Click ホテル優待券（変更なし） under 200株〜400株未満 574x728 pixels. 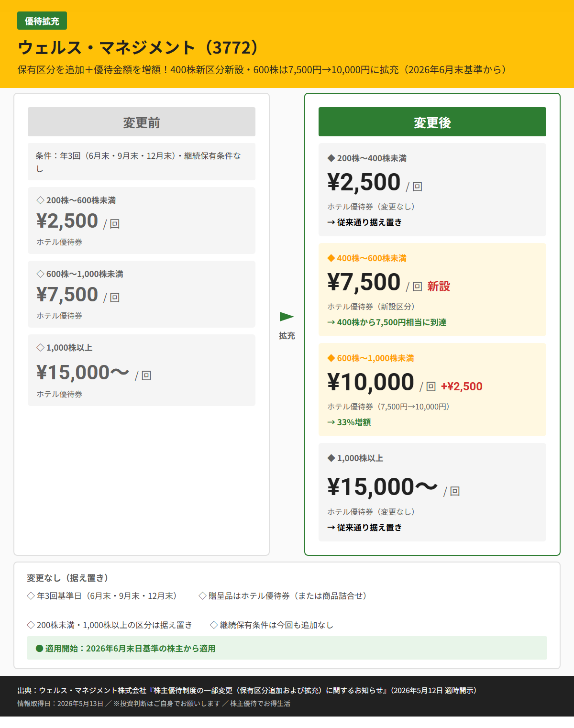point(372,207)
